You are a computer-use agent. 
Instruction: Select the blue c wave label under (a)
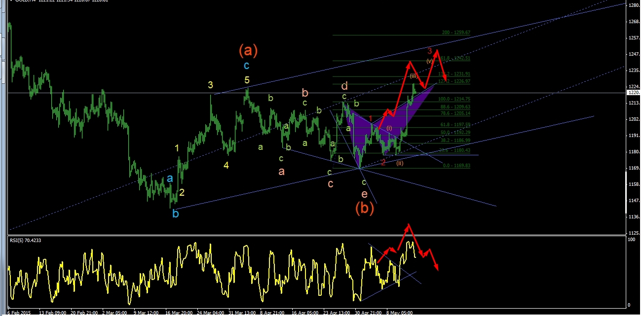(246, 65)
